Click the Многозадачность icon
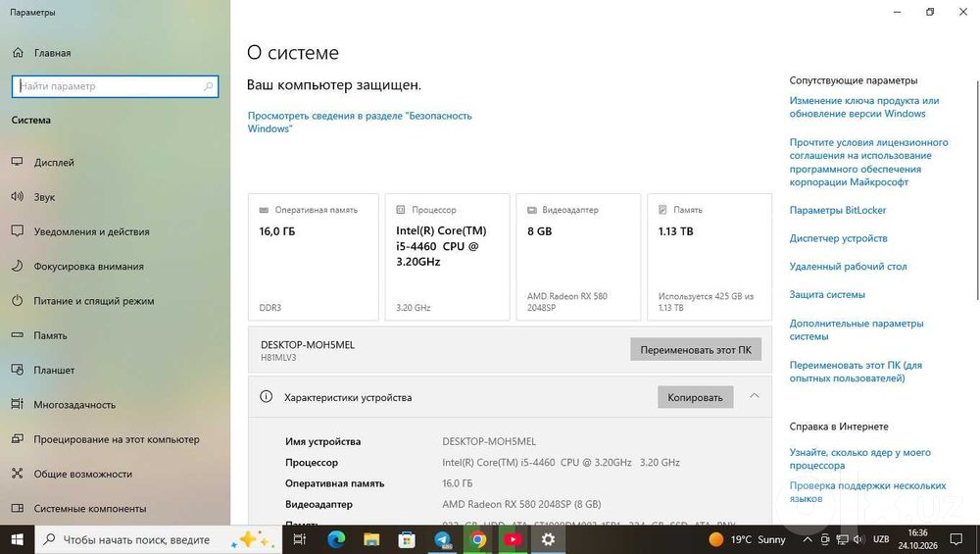Image resolution: width=980 pixels, height=554 pixels. (x=18, y=404)
